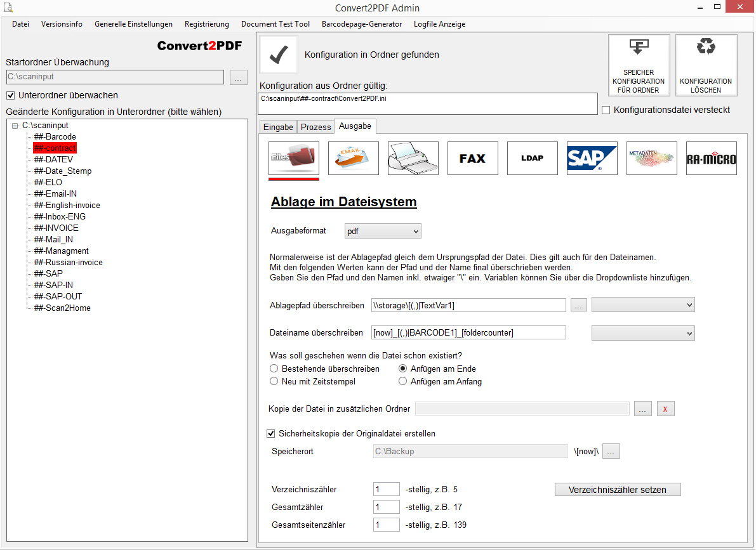Select ##-SAP-OUT folder
This screenshot has height=550, width=756.
[x=58, y=296]
